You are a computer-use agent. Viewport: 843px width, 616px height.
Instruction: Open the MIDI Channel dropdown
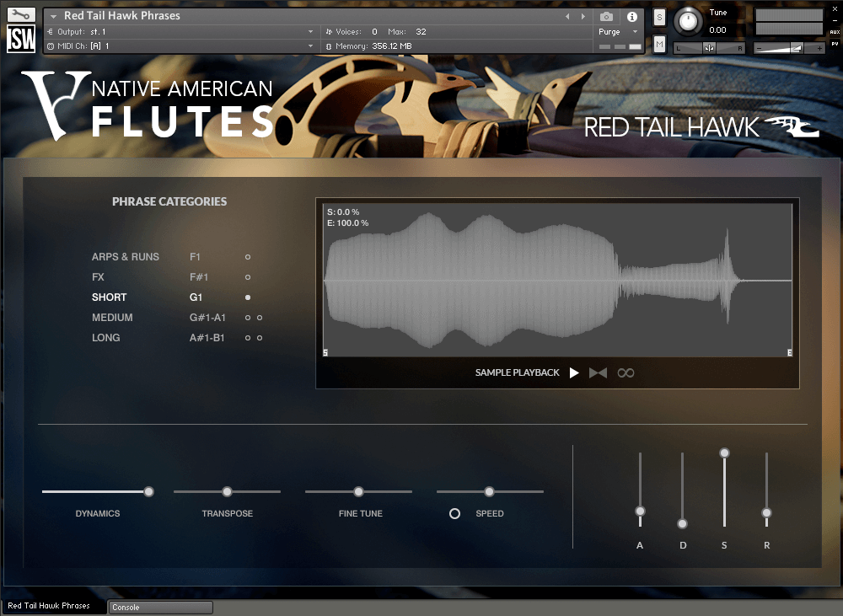tap(309, 46)
